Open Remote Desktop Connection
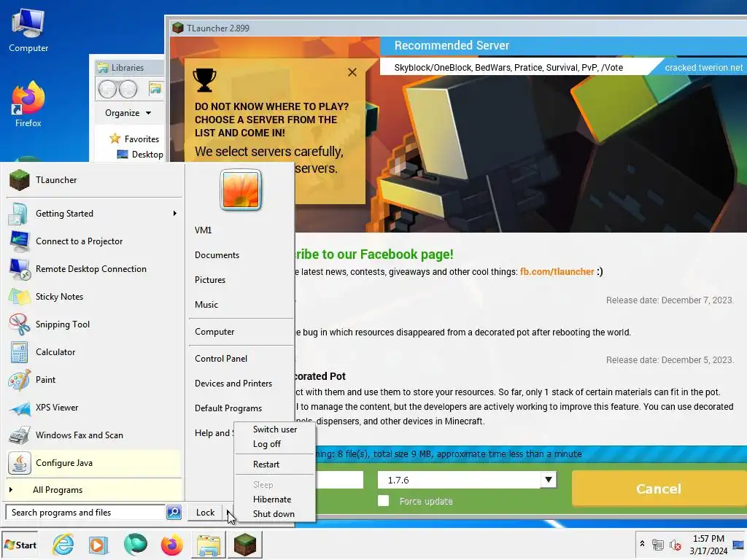Screen dimensions: 747x560 (94, 268)
